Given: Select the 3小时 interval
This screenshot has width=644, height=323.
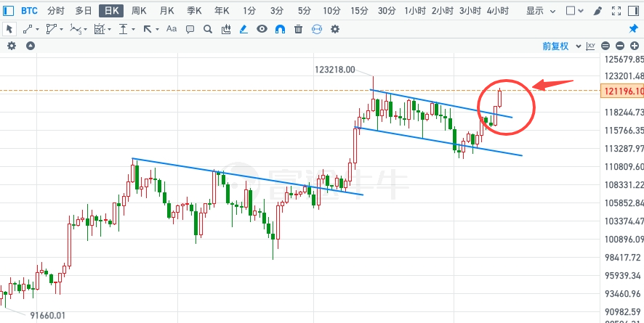Looking at the screenshot, I should [470, 11].
